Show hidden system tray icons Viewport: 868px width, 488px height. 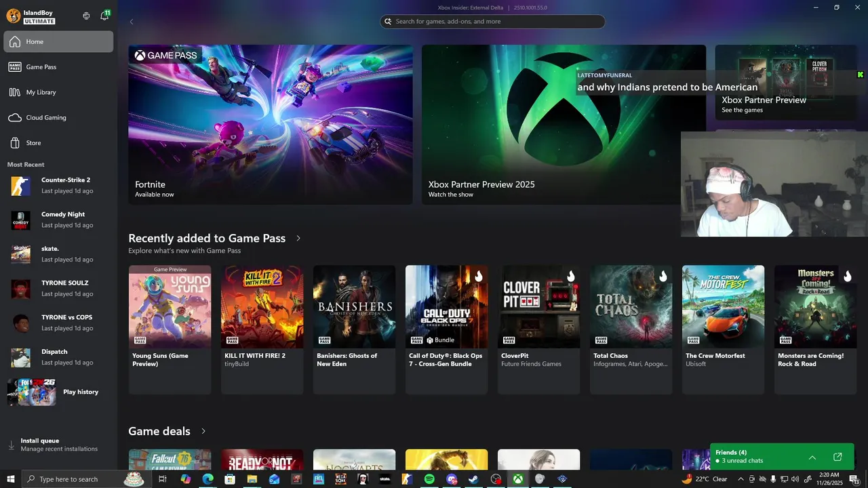741,479
